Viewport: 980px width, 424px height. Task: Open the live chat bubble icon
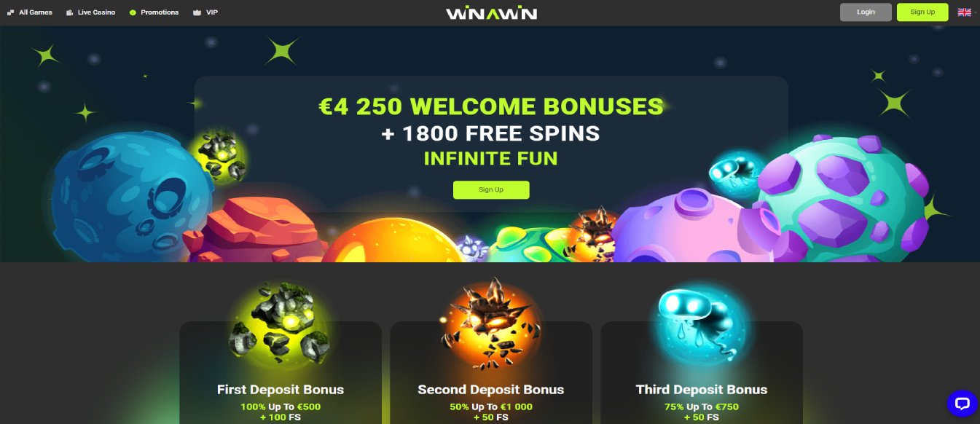click(x=962, y=403)
